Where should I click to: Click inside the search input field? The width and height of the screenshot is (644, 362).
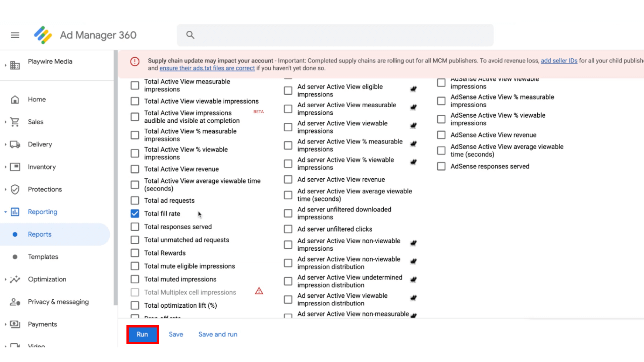[x=335, y=35]
